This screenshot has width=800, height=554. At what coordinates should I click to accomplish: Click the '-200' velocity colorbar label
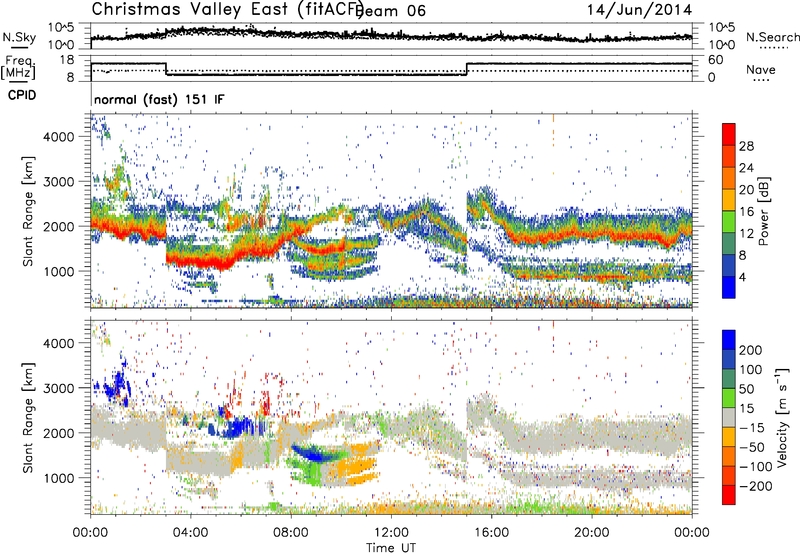pos(755,486)
